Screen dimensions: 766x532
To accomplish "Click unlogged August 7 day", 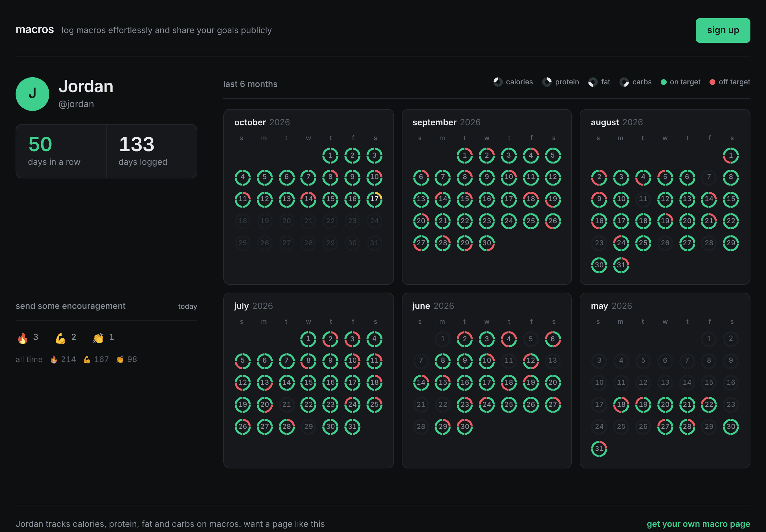I will [x=709, y=177].
